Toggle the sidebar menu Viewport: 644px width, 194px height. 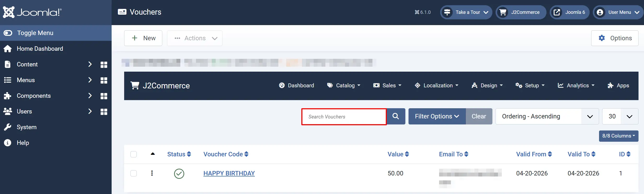tap(56, 33)
